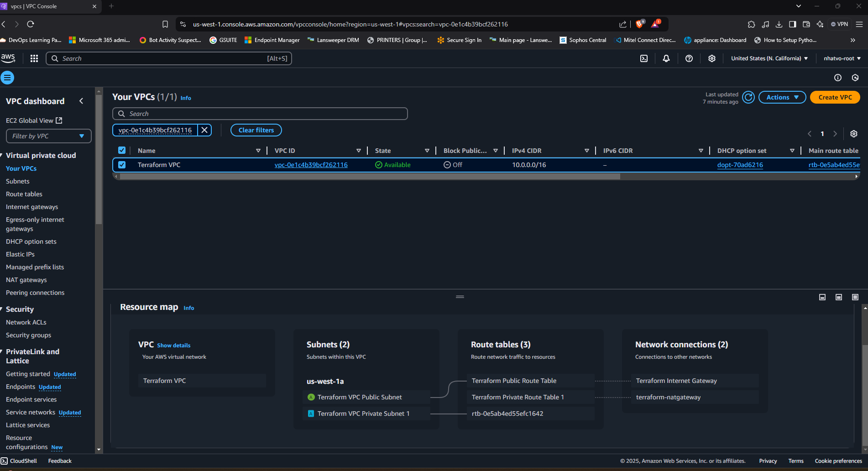Select Terraform Internet Gateway in resource map
This screenshot has width=868, height=471.
coord(695,381)
